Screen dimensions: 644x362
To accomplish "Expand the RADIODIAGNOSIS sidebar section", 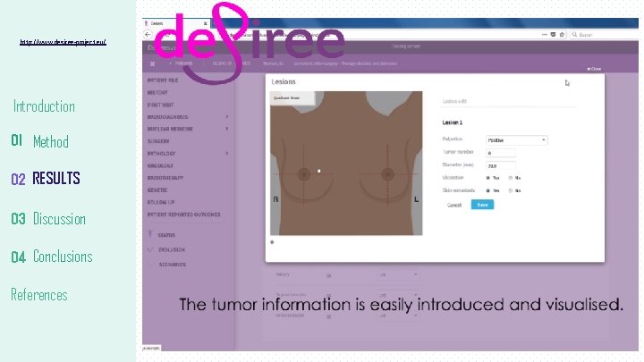I will pos(188,117).
